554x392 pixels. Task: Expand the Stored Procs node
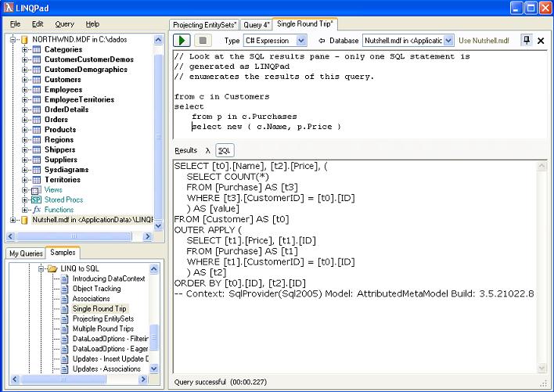point(25,200)
